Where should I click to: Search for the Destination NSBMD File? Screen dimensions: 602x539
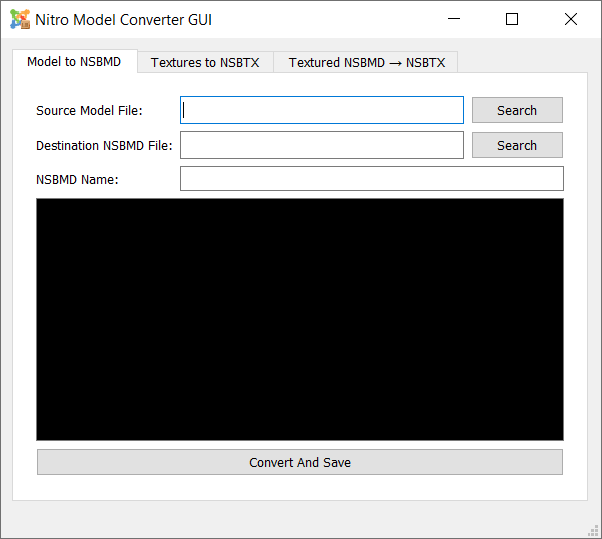tap(517, 145)
